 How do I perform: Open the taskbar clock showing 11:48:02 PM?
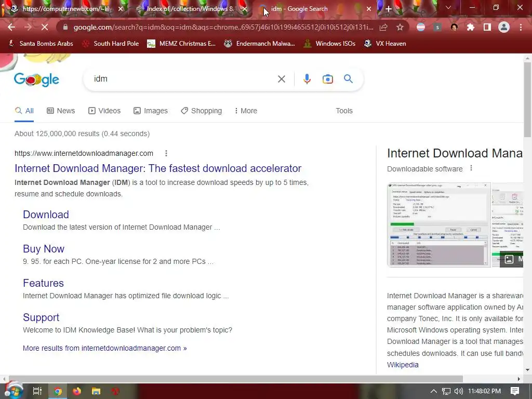click(x=485, y=391)
